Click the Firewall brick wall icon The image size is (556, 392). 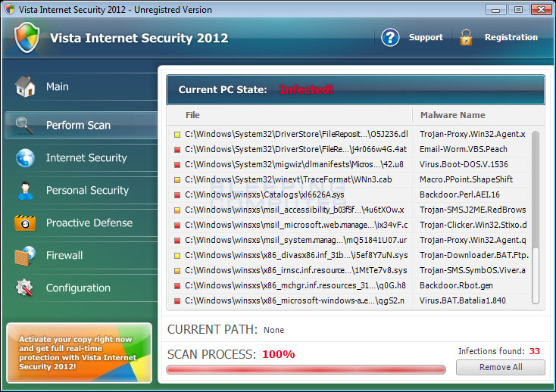tap(25, 256)
